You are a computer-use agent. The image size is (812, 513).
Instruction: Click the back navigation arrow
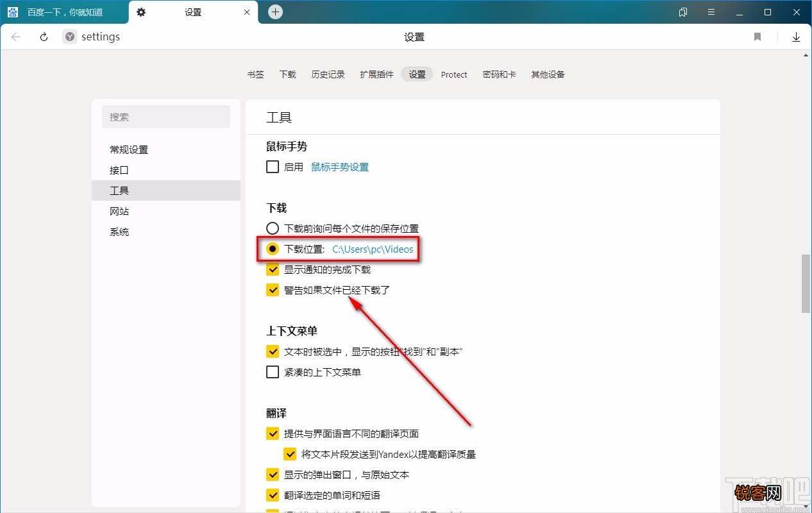(x=15, y=37)
